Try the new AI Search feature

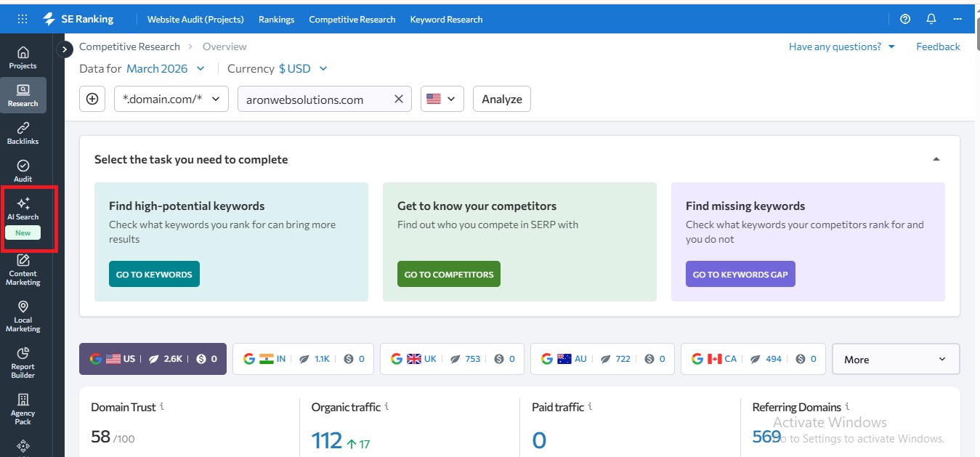(x=23, y=211)
